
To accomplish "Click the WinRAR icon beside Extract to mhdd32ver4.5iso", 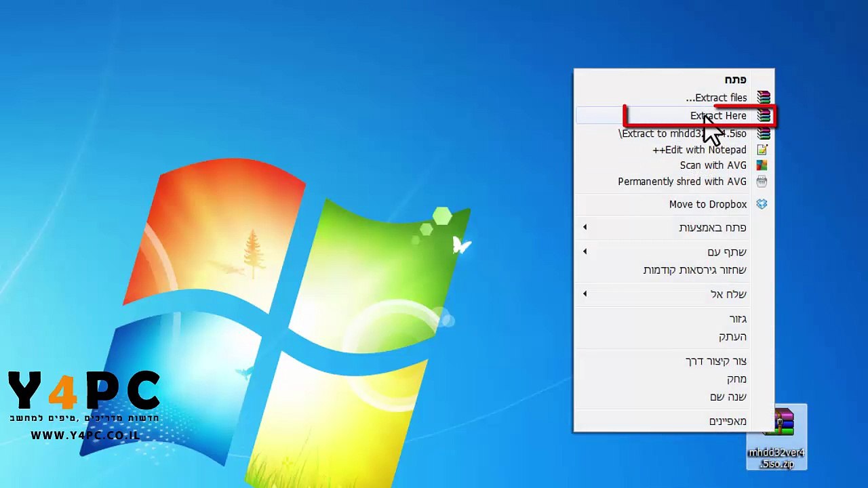I will pos(764,134).
